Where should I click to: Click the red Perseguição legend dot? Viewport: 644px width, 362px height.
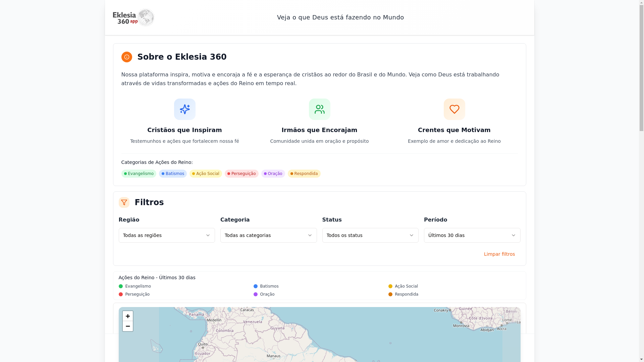121,294
